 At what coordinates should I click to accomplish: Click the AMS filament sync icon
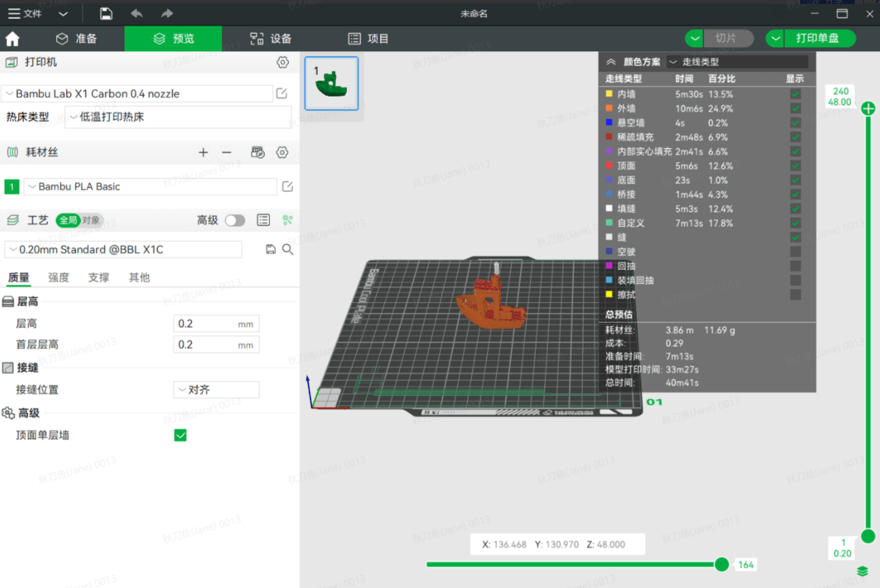[x=258, y=152]
